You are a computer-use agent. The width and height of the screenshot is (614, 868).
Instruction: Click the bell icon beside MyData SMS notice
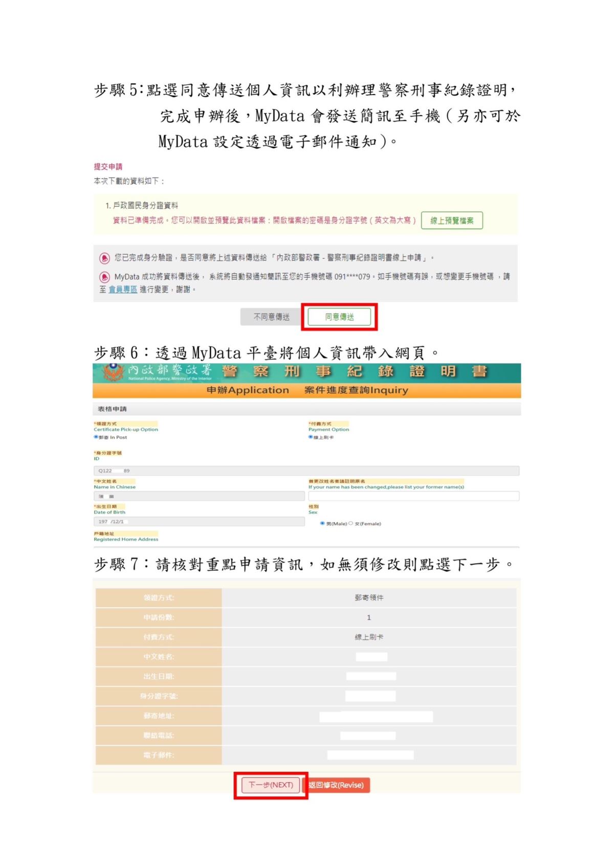pos(104,277)
